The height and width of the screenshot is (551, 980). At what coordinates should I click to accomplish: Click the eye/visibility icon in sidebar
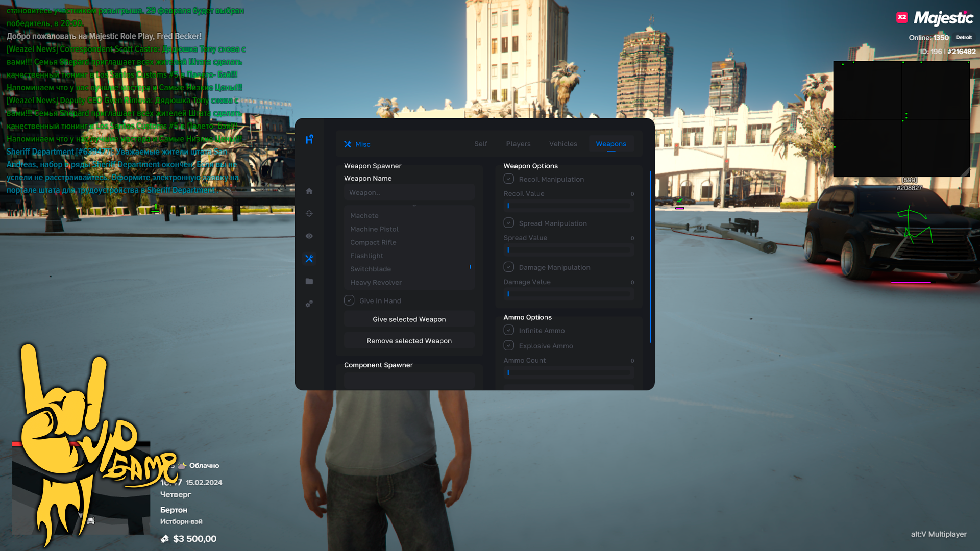pyautogui.click(x=309, y=236)
